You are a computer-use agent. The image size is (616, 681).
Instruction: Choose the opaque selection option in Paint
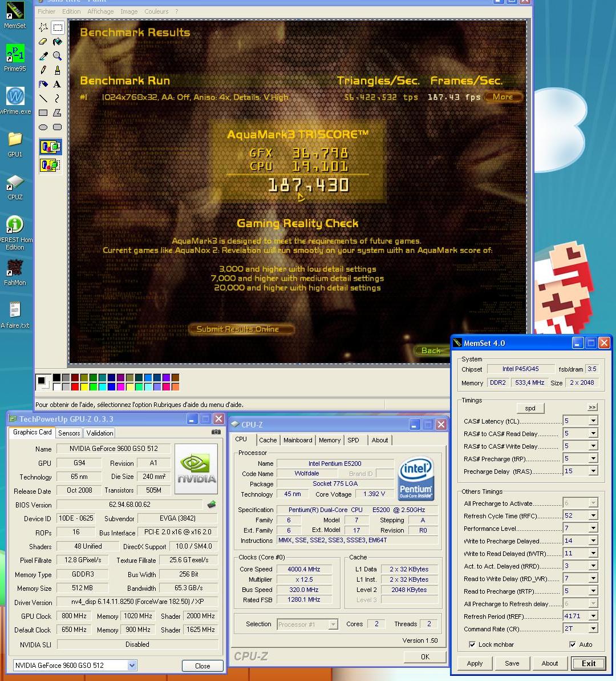(50, 147)
